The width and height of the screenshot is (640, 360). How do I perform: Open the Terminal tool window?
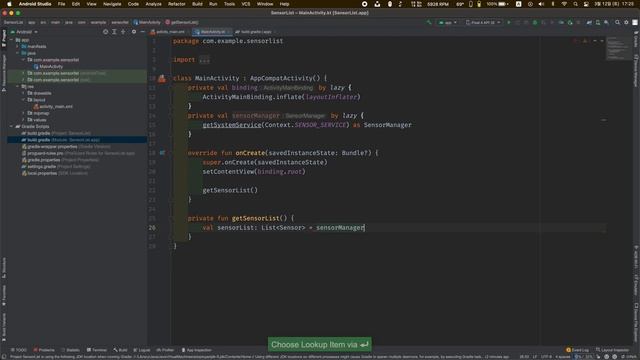click(x=96, y=350)
